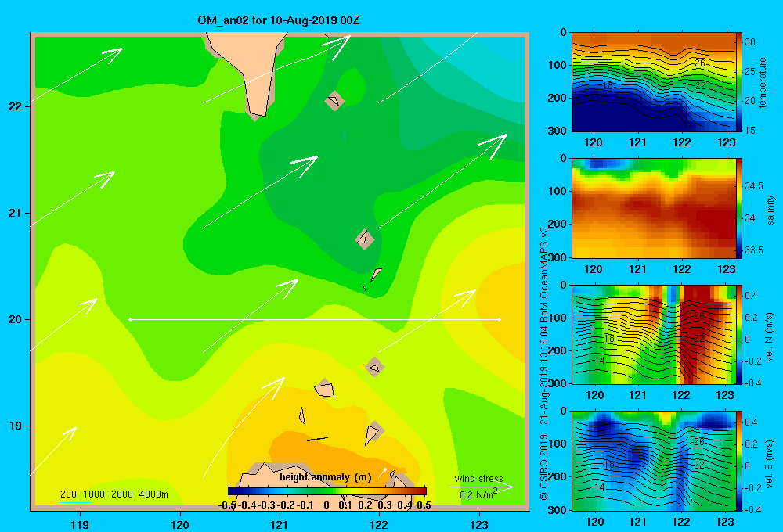Viewport: 783px width, 532px height.
Task: Click the '14' contour label in vel. N section
Action: [600, 361]
